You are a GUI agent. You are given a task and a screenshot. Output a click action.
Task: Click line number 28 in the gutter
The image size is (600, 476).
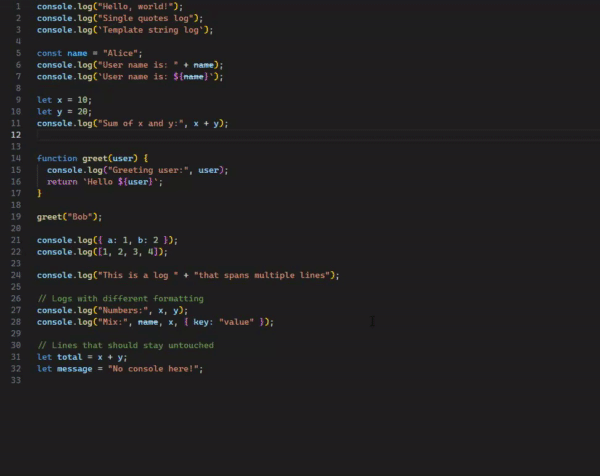[x=16, y=322]
